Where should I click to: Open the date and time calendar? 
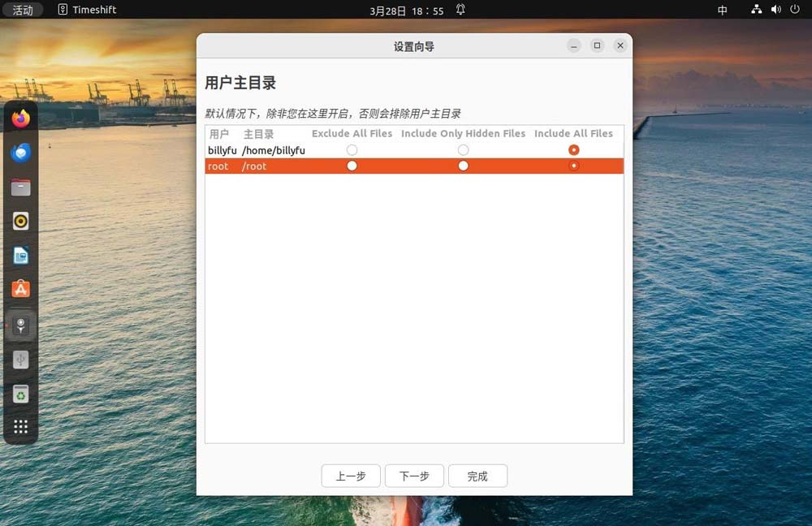[406, 10]
